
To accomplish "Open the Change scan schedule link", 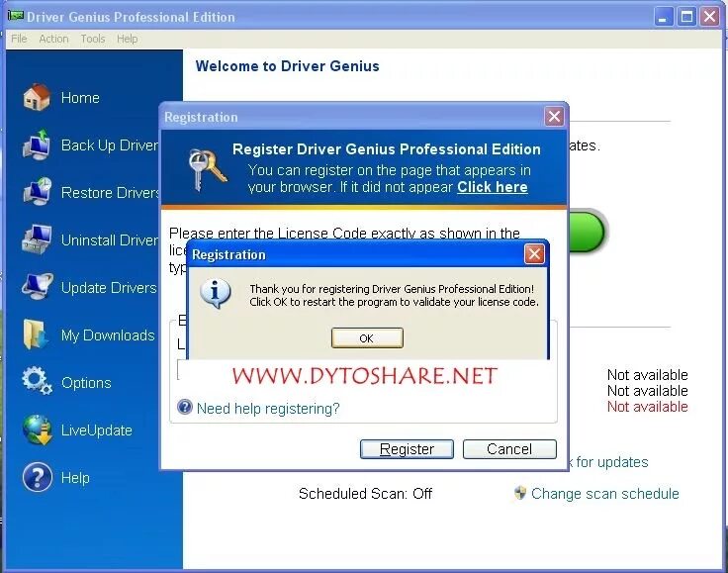I will pyautogui.click(x=604, y=494).
